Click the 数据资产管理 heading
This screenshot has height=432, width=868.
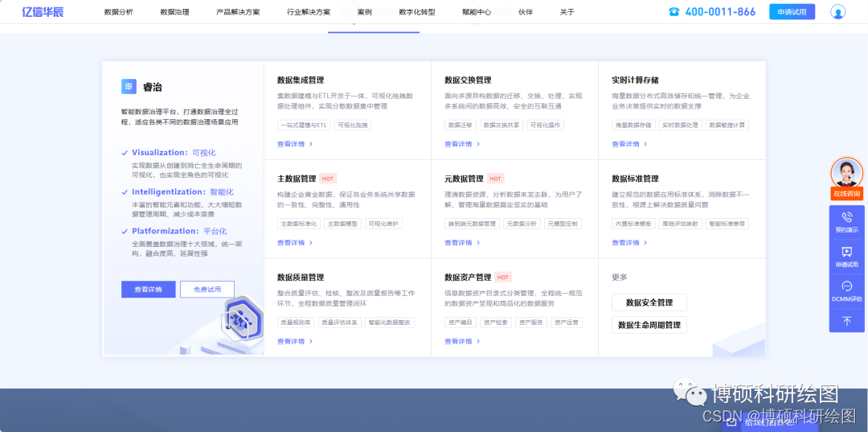click(x=468, y=278)
